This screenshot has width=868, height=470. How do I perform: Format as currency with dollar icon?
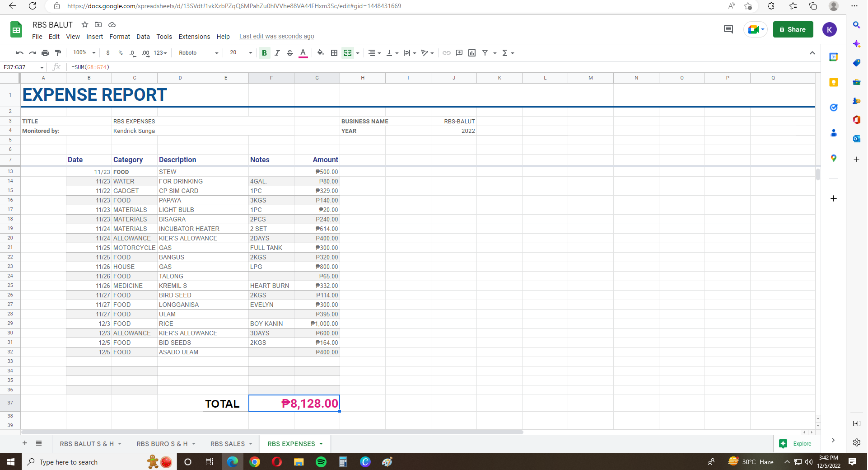coord(108,53)
